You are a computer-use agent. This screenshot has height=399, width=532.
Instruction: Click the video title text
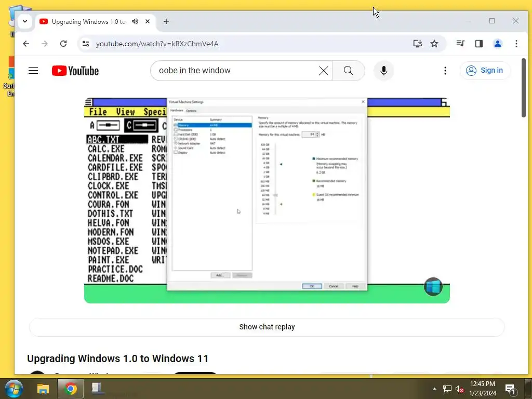pyautogui.click(x=118, y=358)
